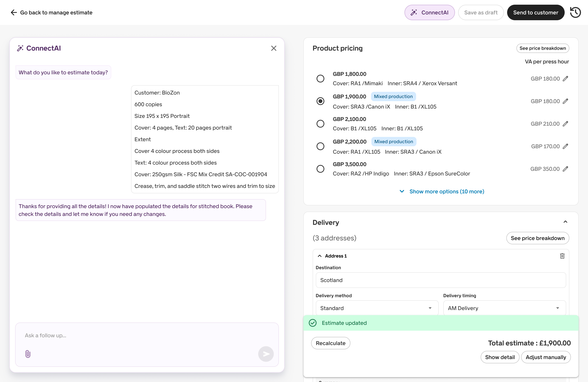Open the estimate history clock icon
Image resolution: width=588 pixels, height=382 pixels.
tap(575, 12)
